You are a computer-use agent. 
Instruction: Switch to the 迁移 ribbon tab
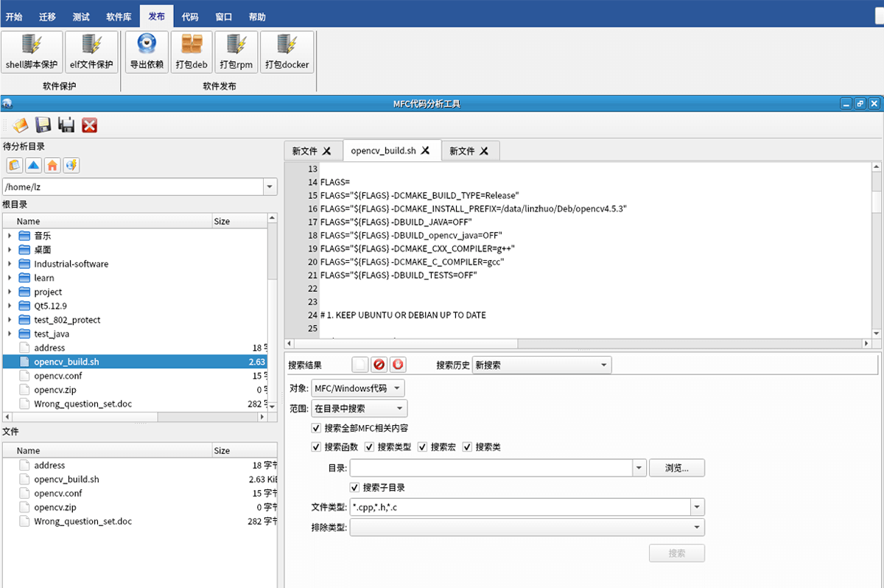(x=47, y=17)
